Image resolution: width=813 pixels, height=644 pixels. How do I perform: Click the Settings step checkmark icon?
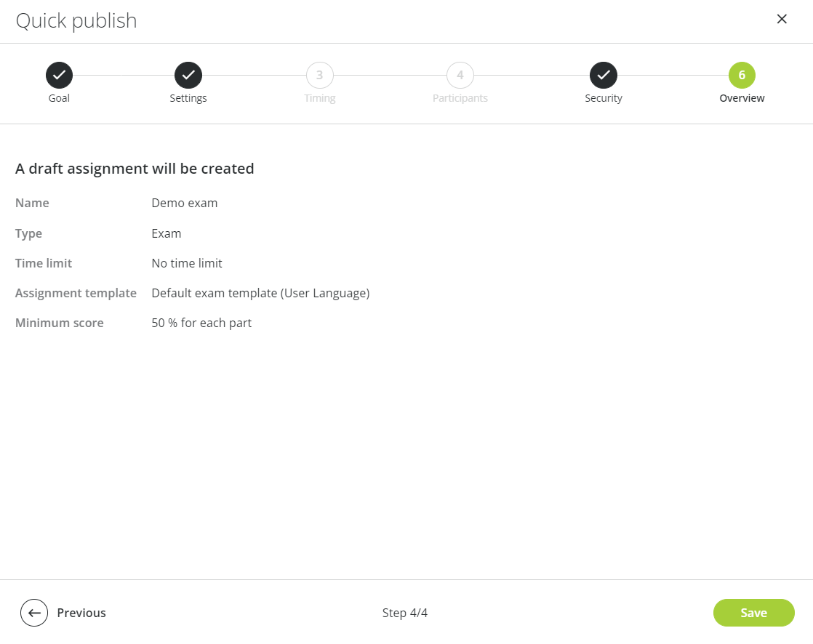[188, 75]
